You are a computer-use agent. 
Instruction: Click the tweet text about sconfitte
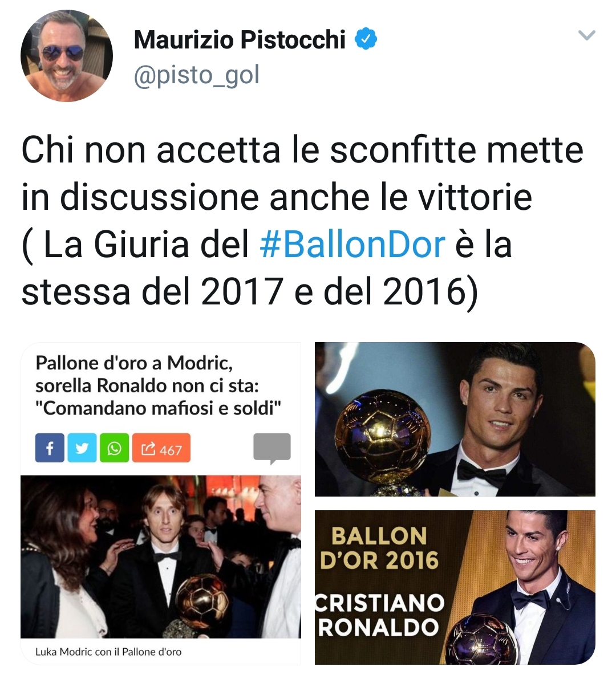[x=302, y=221]
